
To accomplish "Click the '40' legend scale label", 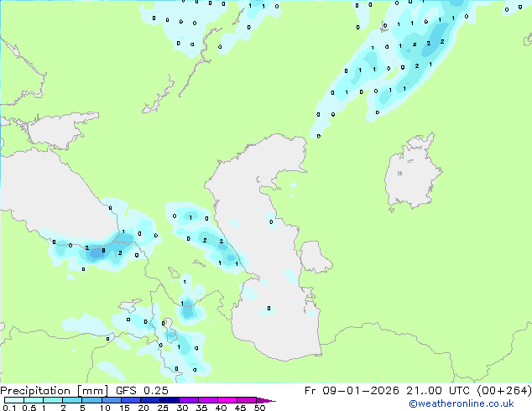I will [221, 408].
